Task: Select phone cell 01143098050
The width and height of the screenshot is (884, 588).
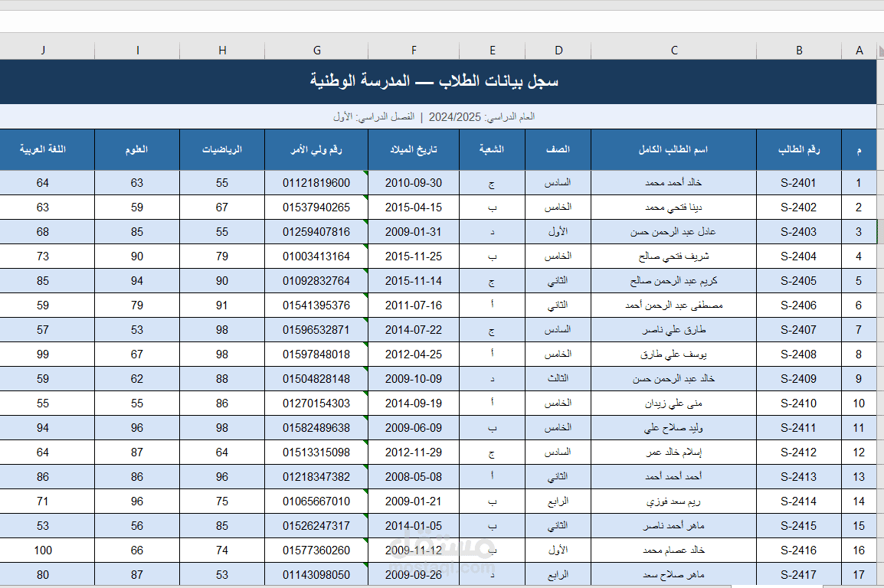Action: coord(316,575)
